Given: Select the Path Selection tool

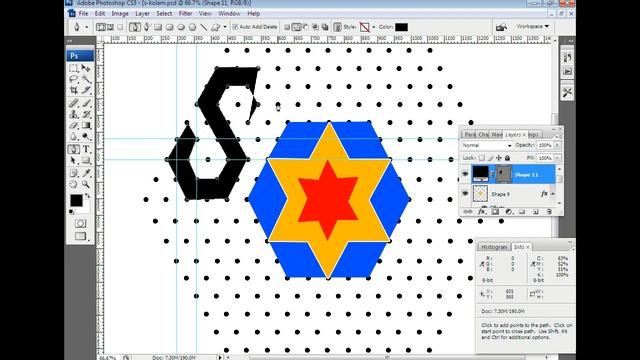Looking at the screenshot, I should tap(74, 160).
